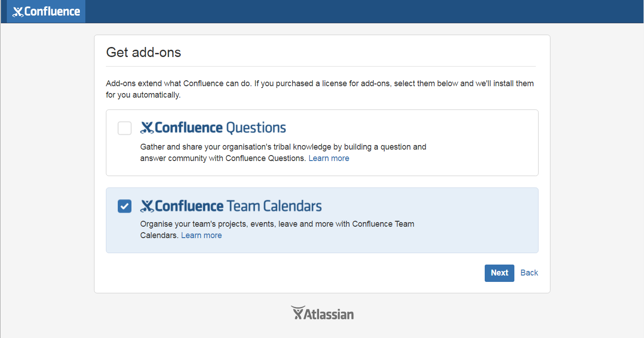
Task: Click the word "Questions" in the add-on title
Action: [x=256, y=128]
